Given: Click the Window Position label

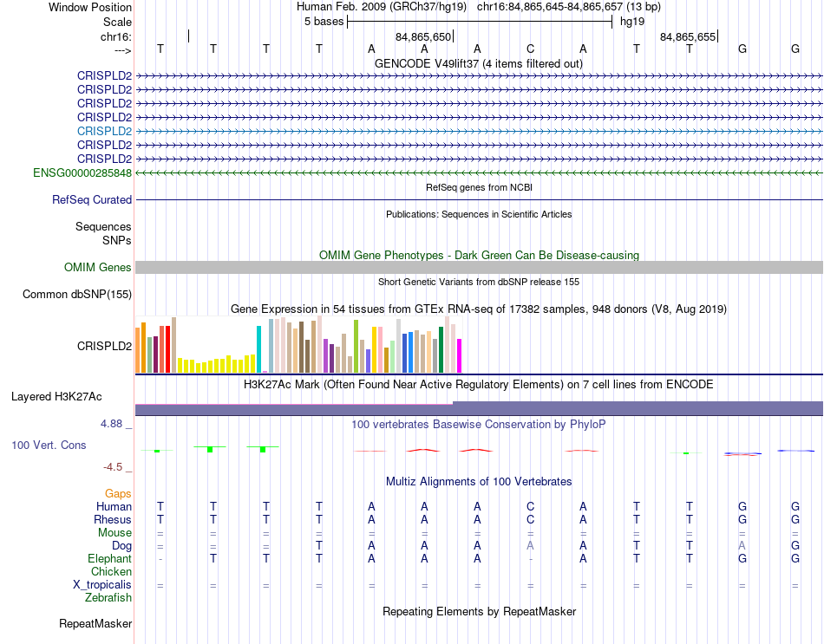Looking at the screenshot, I should tap(90, 7).
